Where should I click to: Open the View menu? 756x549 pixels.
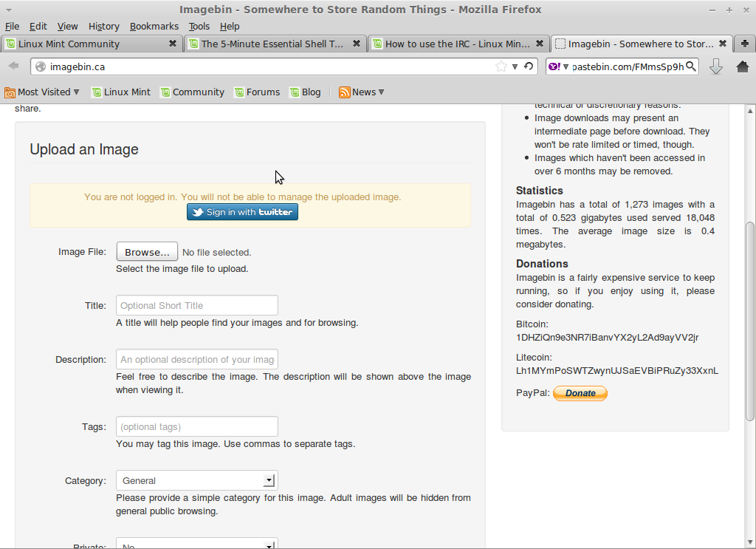67,27
